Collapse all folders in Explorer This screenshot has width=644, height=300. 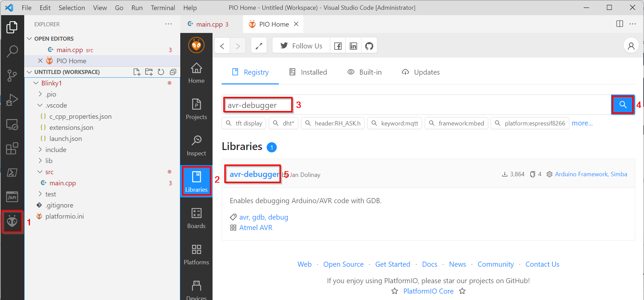point(173,72)
